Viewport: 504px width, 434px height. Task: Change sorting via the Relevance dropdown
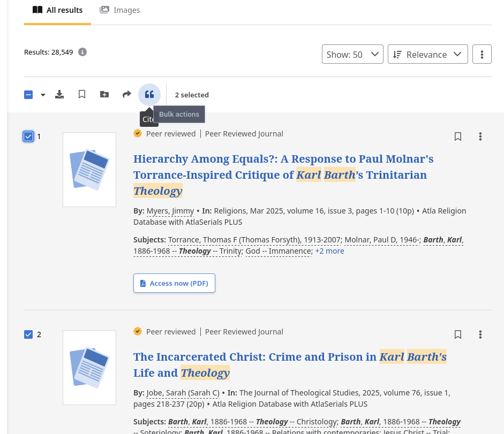(427, 54)
